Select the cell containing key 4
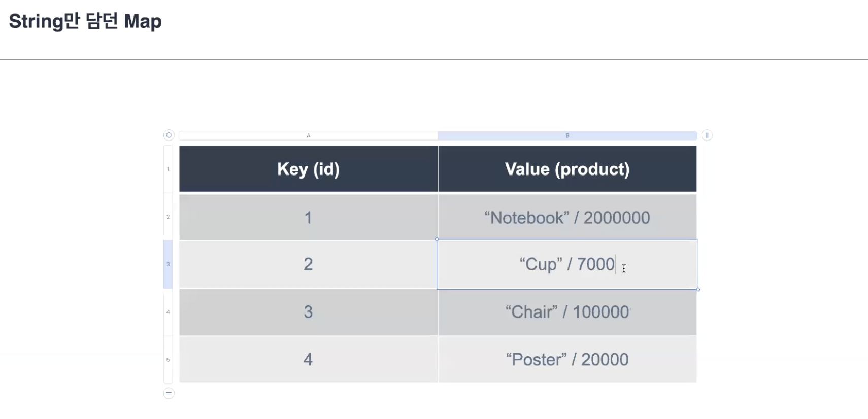The image size is (868, 419). point(308,360)
